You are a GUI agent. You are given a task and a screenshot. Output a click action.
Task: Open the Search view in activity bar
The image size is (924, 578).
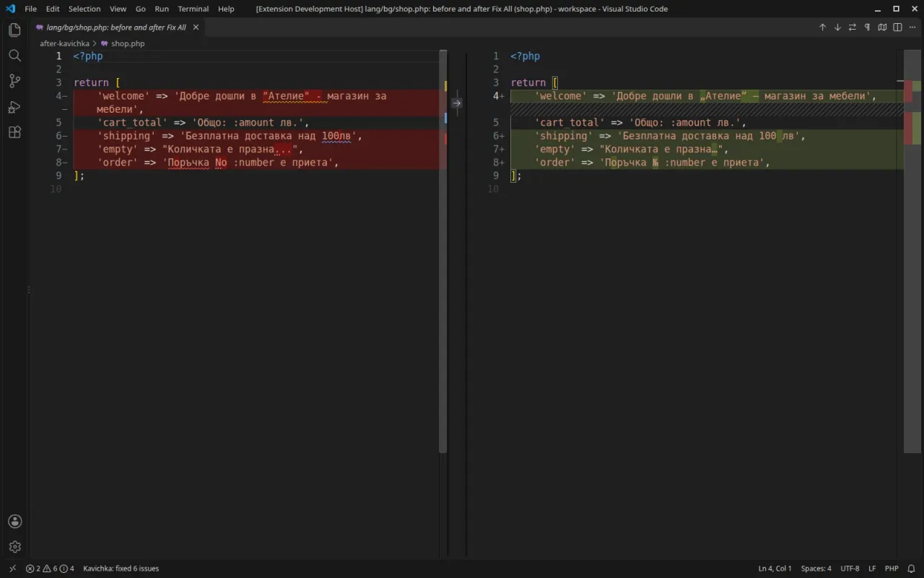coord(14,56)
